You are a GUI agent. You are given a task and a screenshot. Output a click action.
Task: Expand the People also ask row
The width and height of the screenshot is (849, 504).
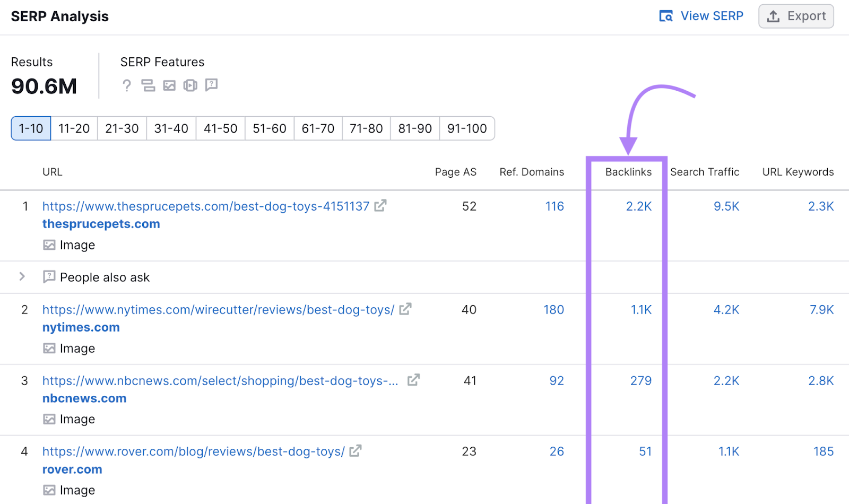22,276
